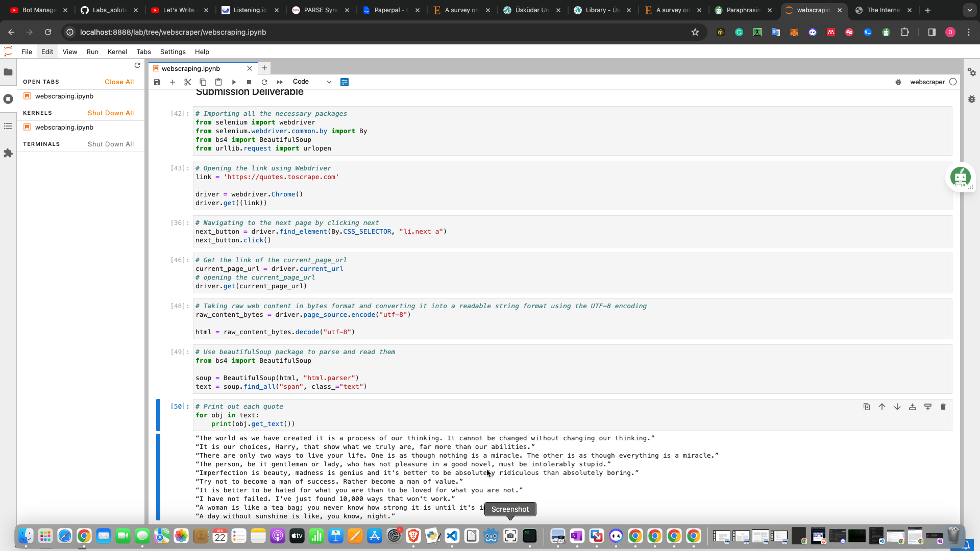Collapse cell 50 output using blue bar

[158, 477]
